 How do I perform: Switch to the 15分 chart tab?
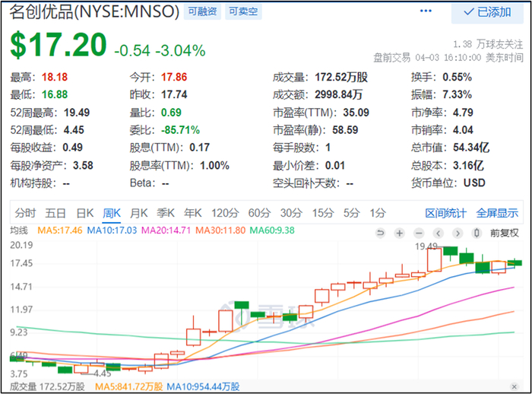(323, 213)
